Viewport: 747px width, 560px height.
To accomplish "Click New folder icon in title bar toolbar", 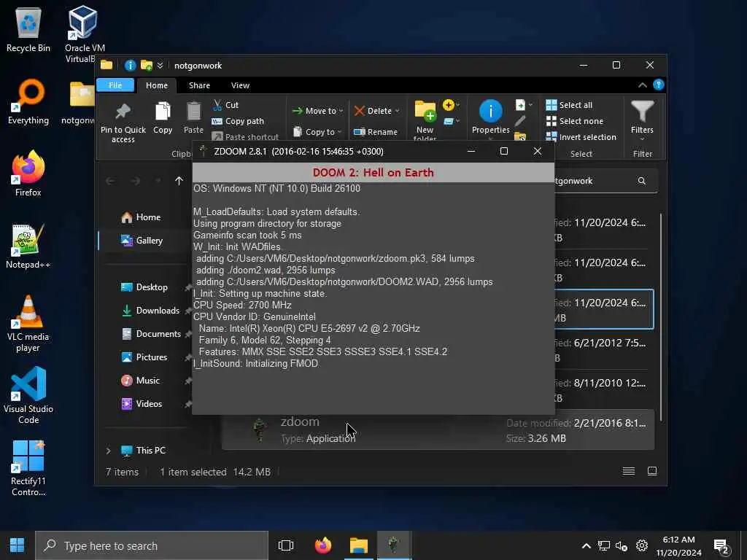I will click(x=146, y=65).
